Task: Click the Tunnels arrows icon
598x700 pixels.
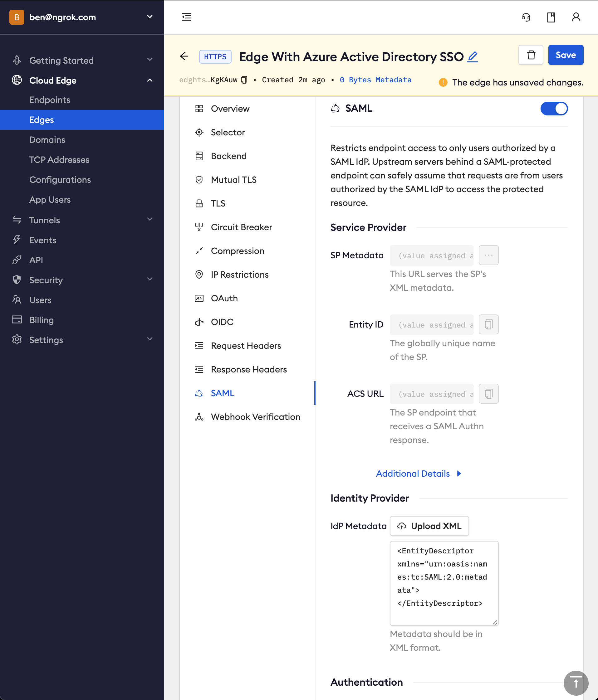Action: 17,220
